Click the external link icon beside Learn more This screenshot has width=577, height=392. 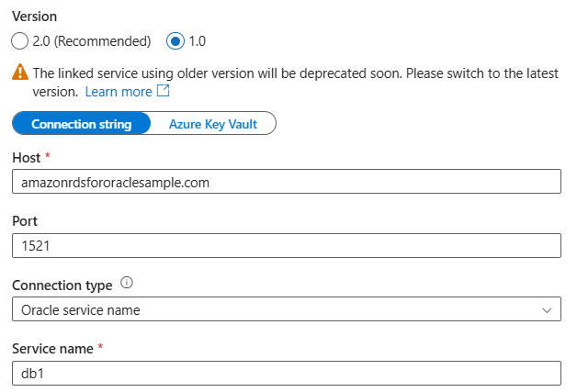[164, 92]
